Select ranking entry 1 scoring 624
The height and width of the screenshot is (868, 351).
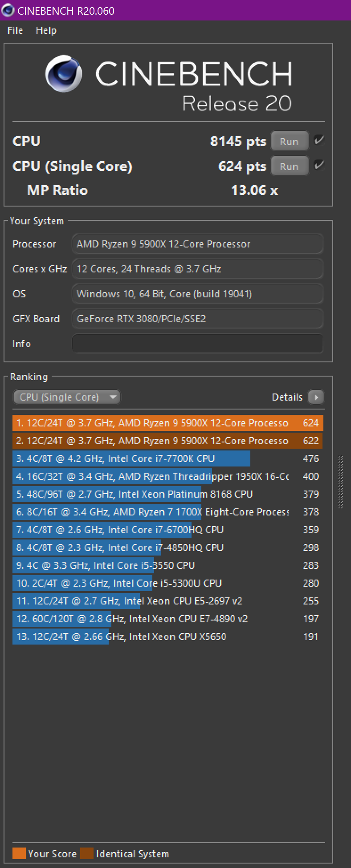168,423
